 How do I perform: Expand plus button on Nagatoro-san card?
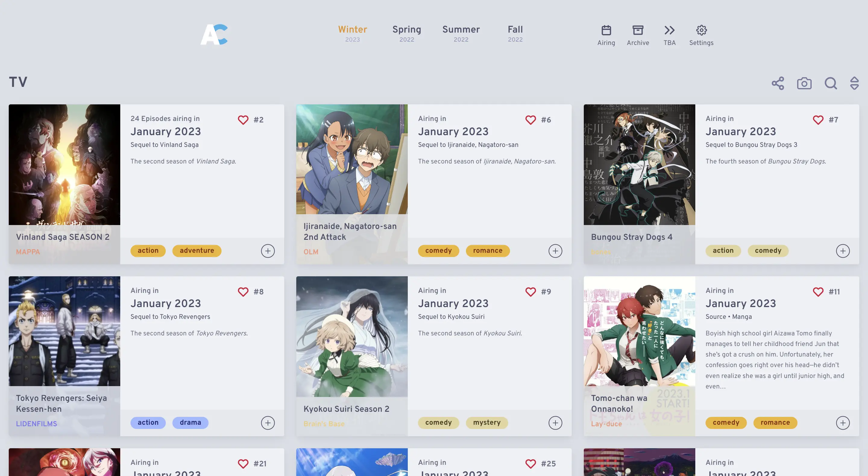click(555, 251)
